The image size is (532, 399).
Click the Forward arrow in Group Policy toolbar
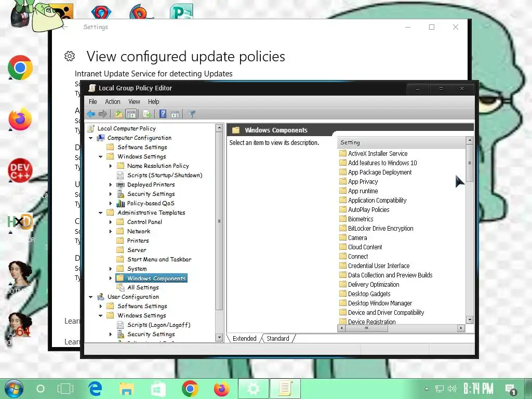coord(103,114)
